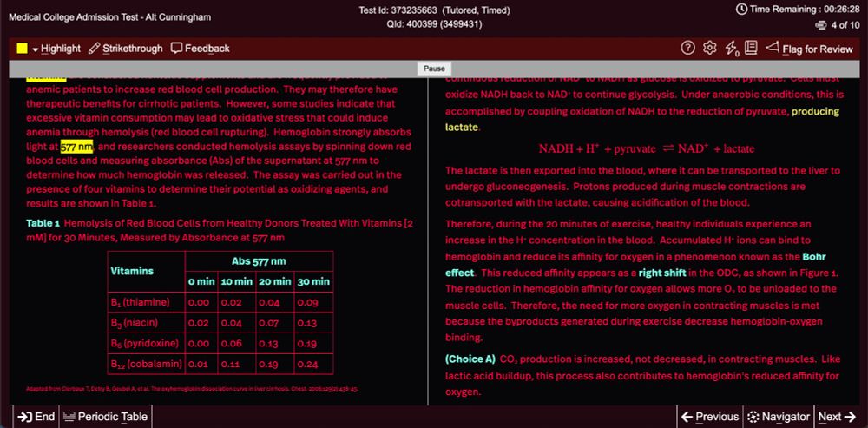Select the B6 (pyridoxine) table row label
The width and height of the screenshot is (868, 428).
click(x=144, y=343)
